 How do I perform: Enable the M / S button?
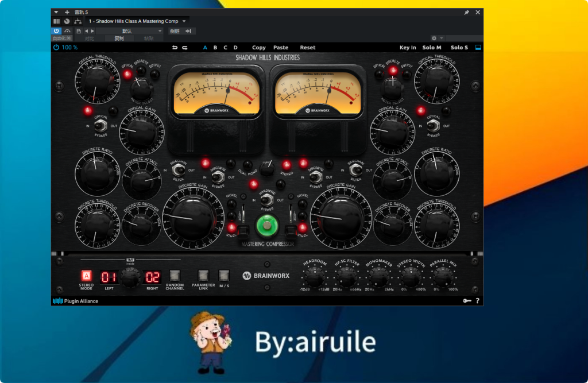coord(224,276)
